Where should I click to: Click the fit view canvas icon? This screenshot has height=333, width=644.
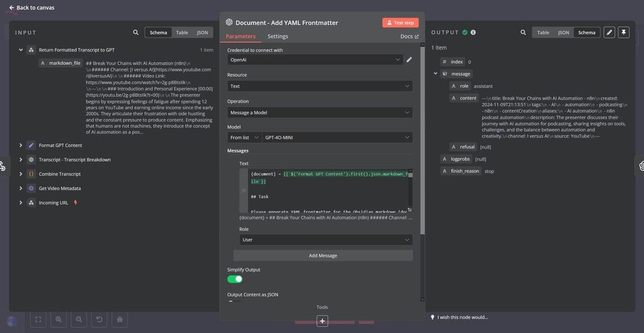pyautogui.click(x=38, y=319)
